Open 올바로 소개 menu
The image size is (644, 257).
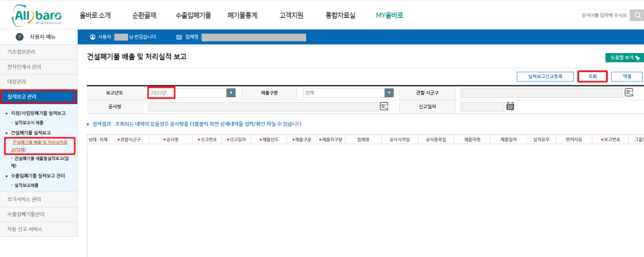(95, 16)
